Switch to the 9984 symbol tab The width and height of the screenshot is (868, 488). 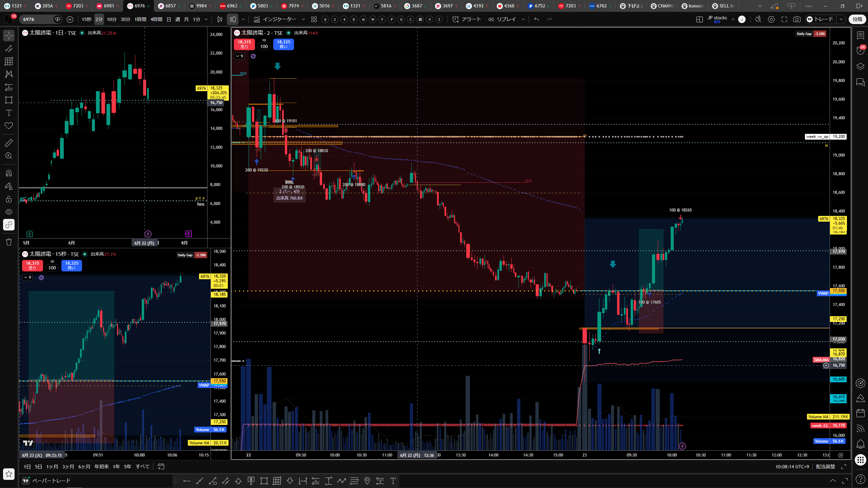(200, 6)
